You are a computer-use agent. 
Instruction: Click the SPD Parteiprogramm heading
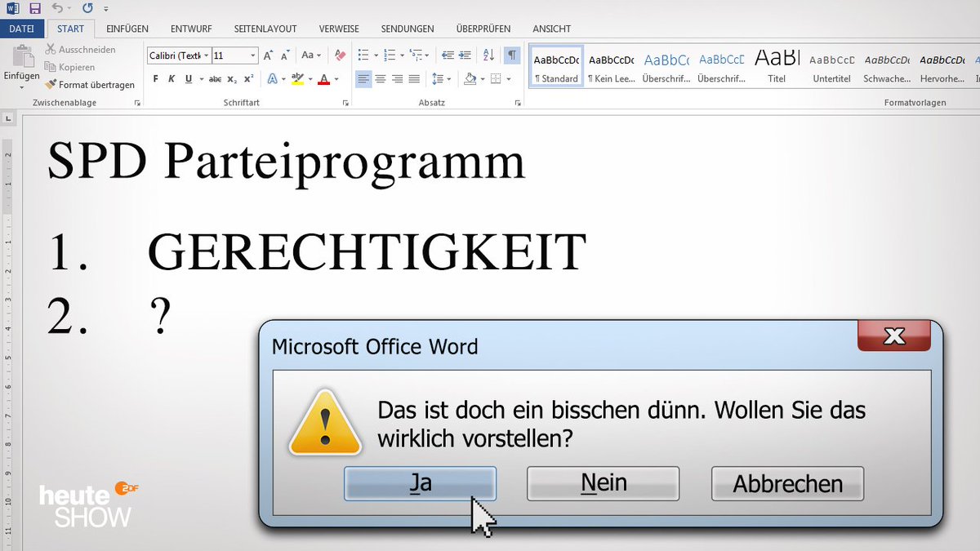pos(286,163)
